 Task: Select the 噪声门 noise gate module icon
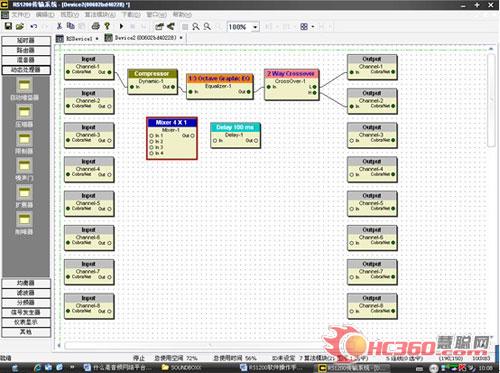[24, 166]
